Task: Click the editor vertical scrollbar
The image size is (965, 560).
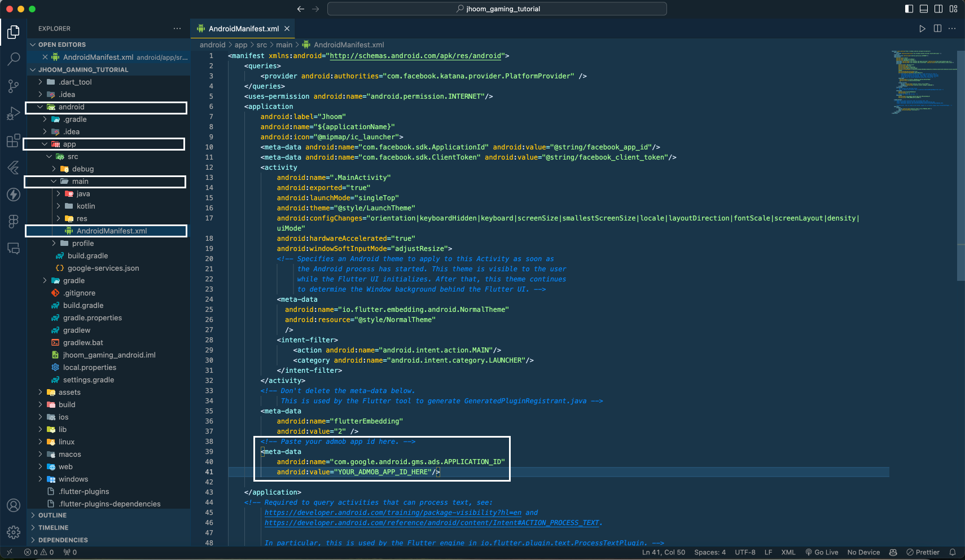Action: (x=960, y=166)
